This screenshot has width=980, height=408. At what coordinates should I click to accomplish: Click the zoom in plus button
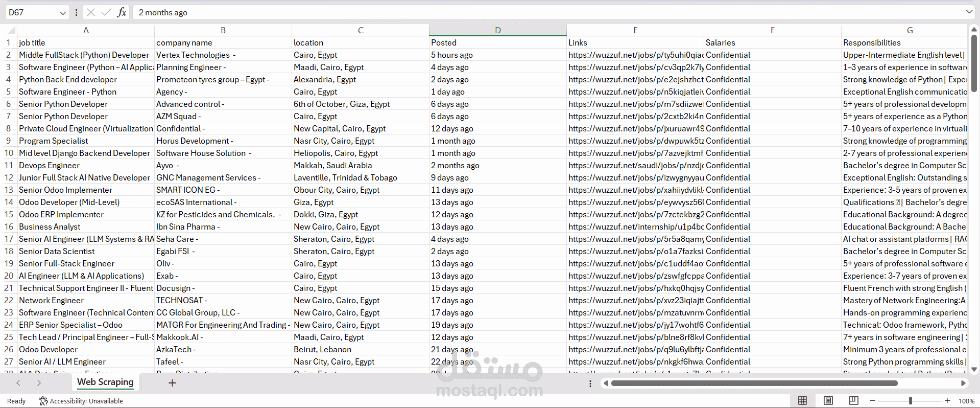click(x=948, y=401)
